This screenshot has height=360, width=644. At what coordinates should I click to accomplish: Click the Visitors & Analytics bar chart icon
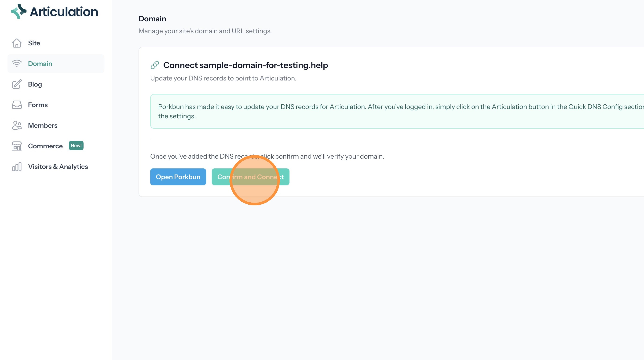click(x=17, y=167)
